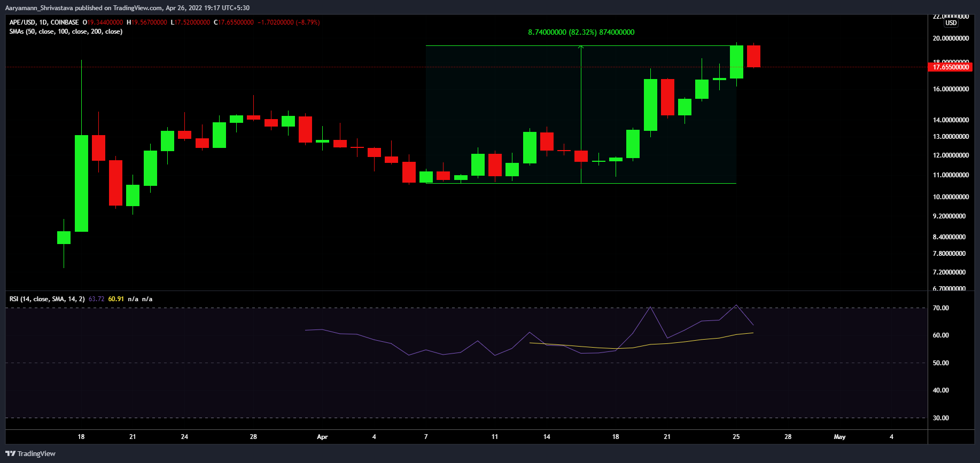Image resolution: width=980 pixels, height=463 pixels.
Task: Click the high price H19.56700000
Action: (x=147, y=22)
